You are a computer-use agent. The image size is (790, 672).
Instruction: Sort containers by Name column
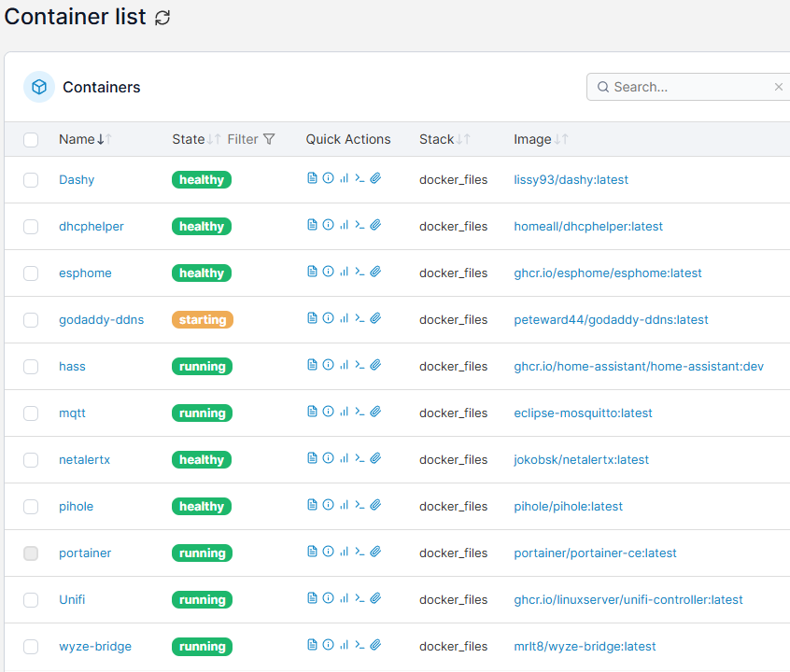(x=85, y=140)
